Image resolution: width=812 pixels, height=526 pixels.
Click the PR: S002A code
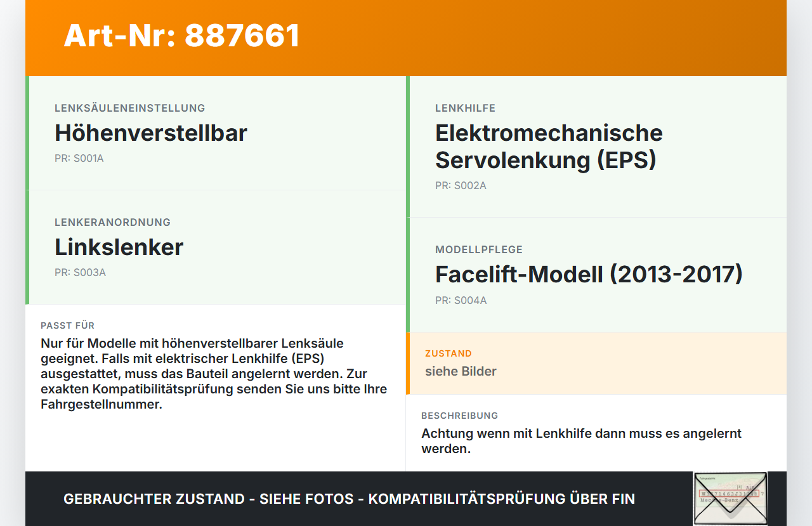(461, 186)
